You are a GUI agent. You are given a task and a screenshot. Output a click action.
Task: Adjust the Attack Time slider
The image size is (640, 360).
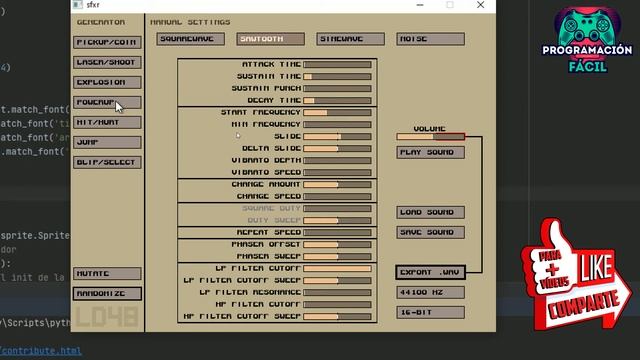338,64
